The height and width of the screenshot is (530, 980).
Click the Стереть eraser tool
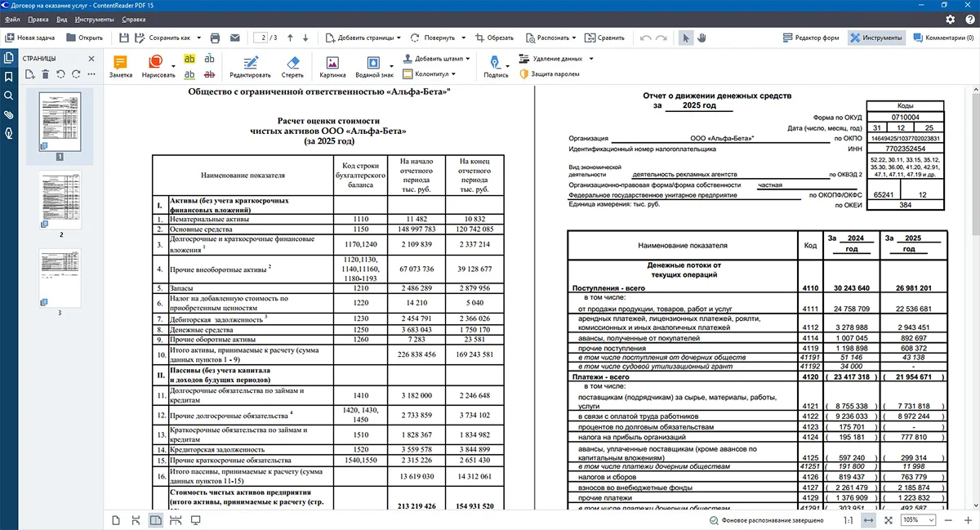click(x=292, y=66)
